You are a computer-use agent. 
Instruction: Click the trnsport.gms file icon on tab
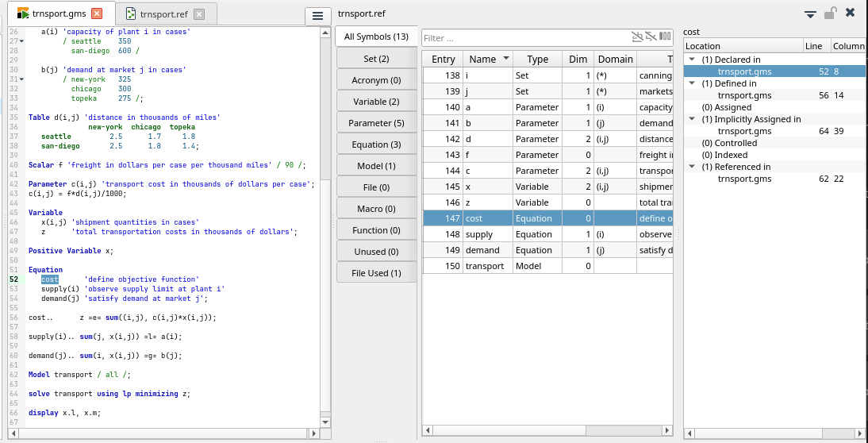coord(23,14)
